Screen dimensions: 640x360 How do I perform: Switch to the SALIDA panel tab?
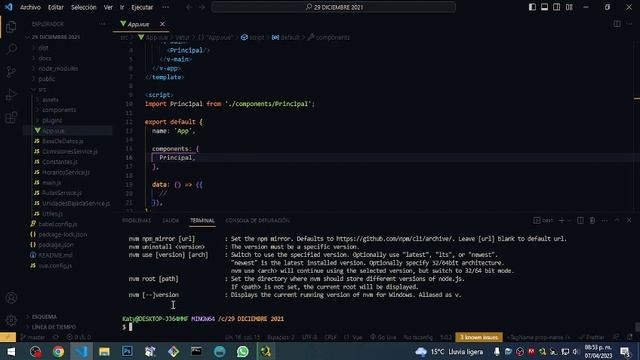click(x=171, y=220)
